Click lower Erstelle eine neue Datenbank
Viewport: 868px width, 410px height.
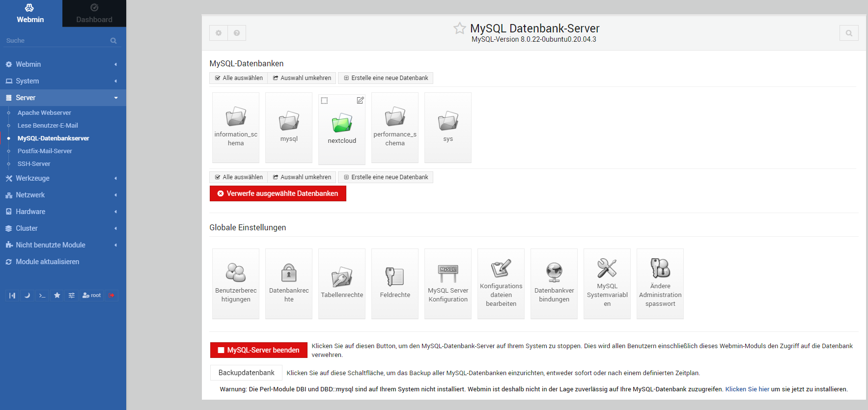coord(386,177)
